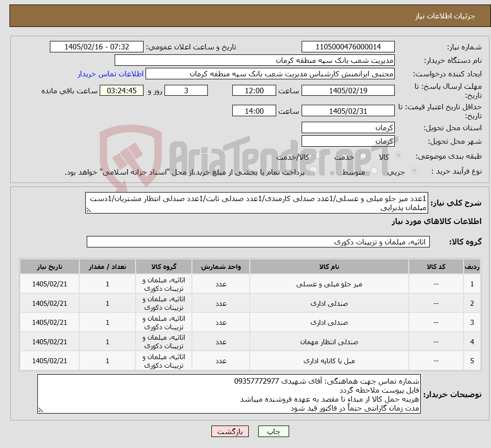Click the واحد شمارش column header
491x448 pixels.
(x=221, y=266)
